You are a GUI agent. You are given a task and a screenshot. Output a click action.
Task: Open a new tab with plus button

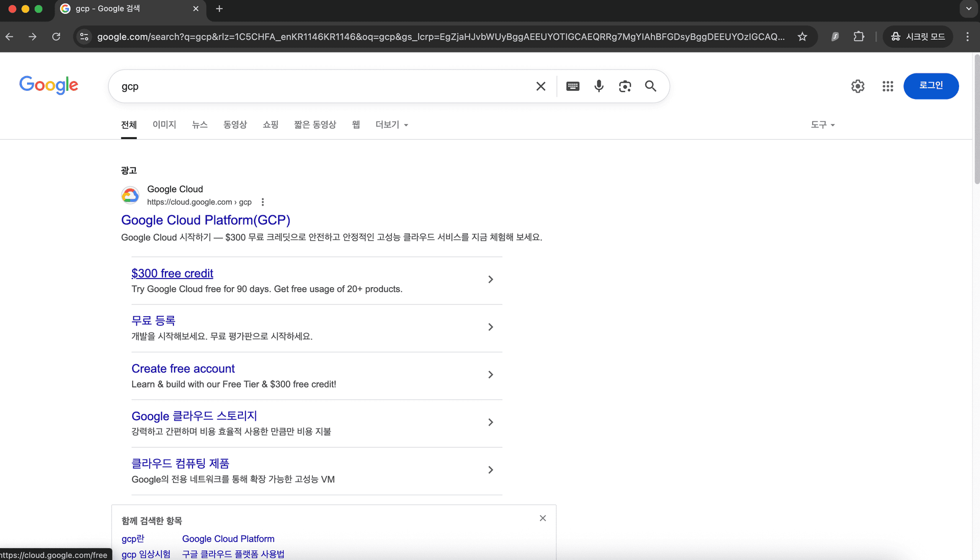pos(219,9)
